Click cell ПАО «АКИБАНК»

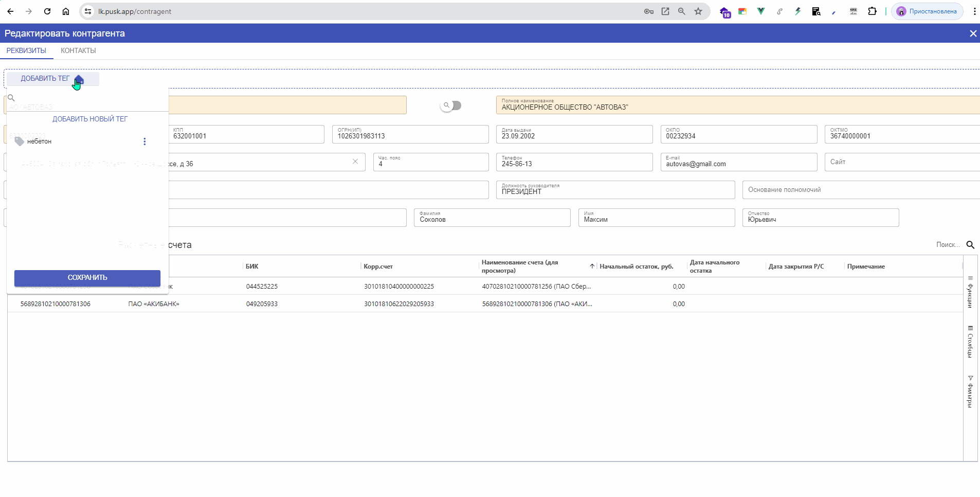click(154, 304)
